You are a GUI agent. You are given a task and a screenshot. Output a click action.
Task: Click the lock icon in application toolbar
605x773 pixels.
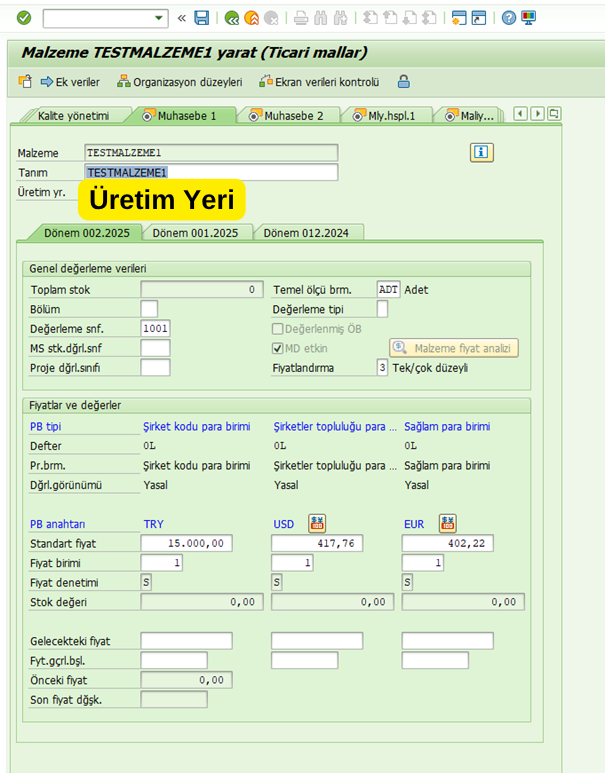tap(403, 82)
